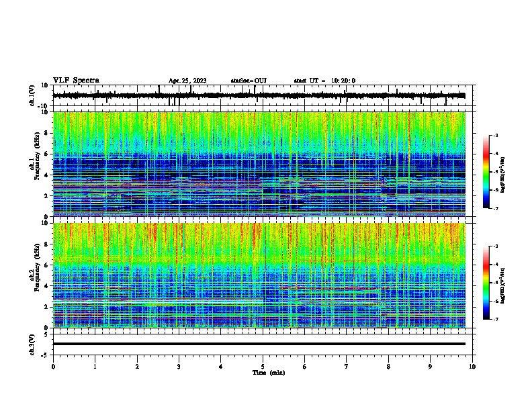
Task: Click time-axis tick label "9"
Action: 430,367
